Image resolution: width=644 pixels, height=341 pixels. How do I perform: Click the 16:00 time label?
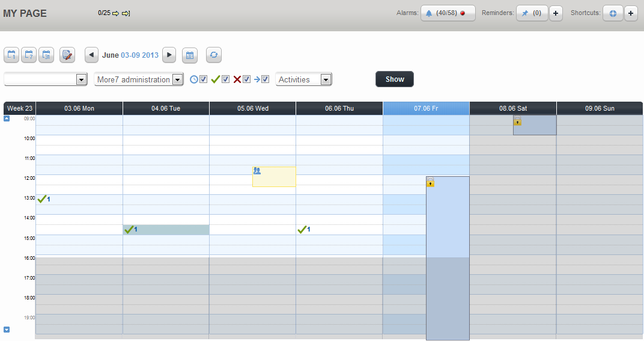(29, 259)
